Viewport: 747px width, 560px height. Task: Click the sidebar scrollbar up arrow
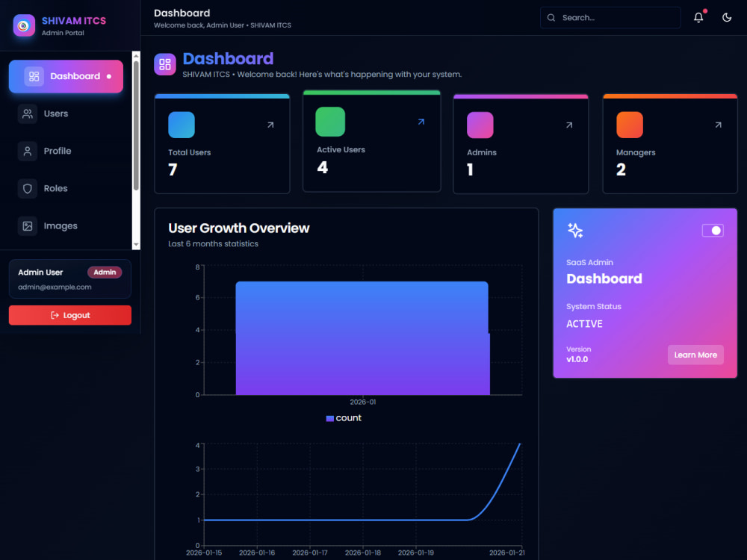[136, 56]
